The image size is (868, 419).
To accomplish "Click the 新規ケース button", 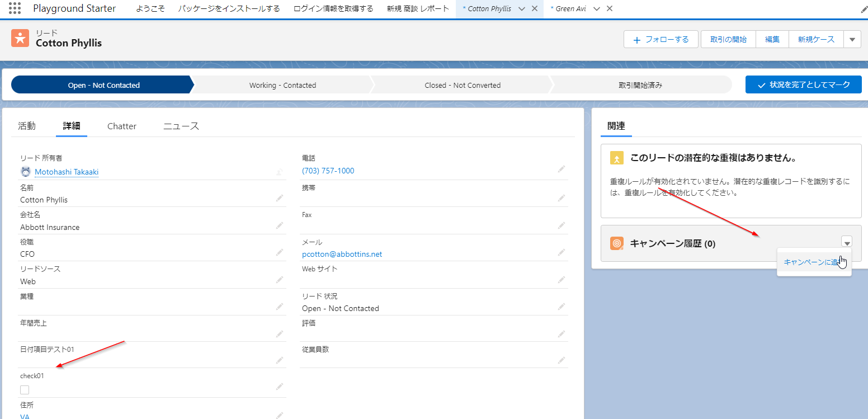I will tap(816, 39).
